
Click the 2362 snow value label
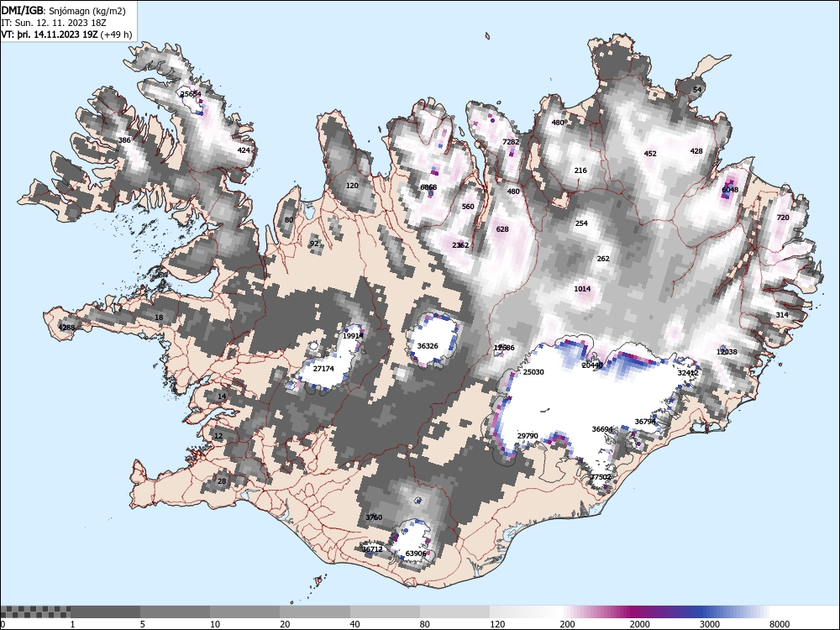(x=460, y=245)
